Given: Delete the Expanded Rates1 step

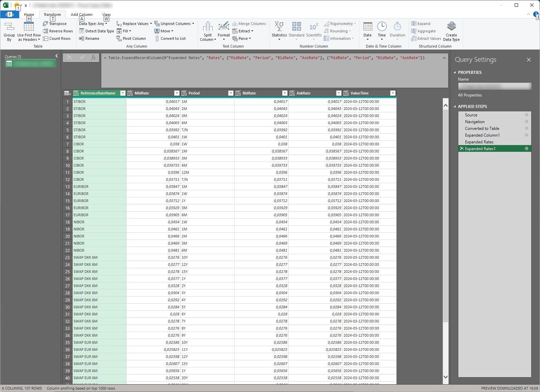Looking at the screenshot, I should coord(462,149).
